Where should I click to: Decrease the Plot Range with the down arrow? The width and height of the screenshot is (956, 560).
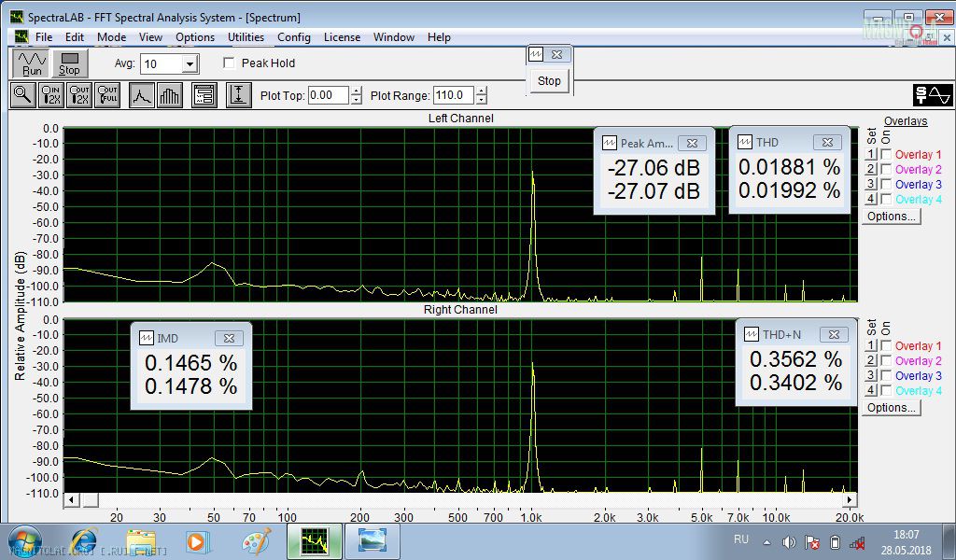click(482, 100)
